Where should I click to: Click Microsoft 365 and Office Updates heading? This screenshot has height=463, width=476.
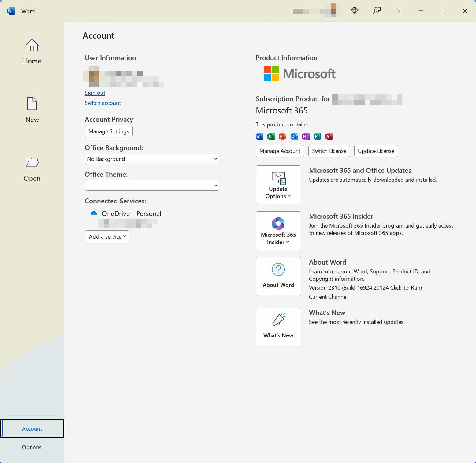click(x=360, y=170)
